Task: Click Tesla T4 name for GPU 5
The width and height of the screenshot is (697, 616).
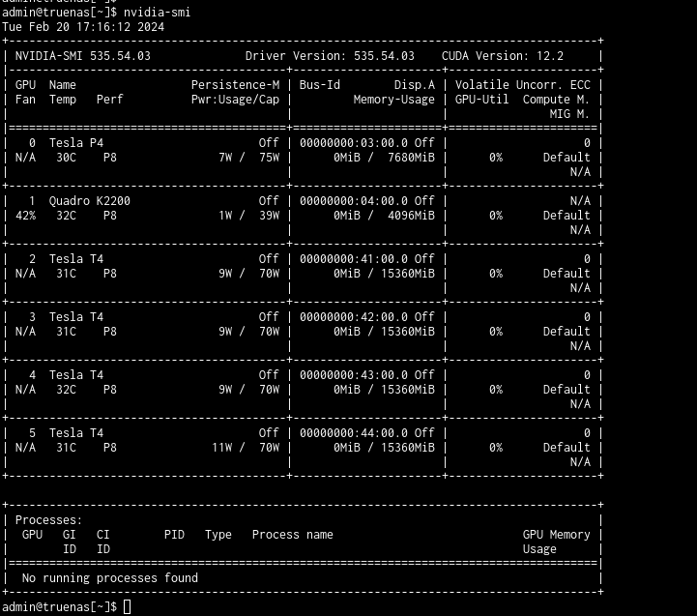Action: 76,433
